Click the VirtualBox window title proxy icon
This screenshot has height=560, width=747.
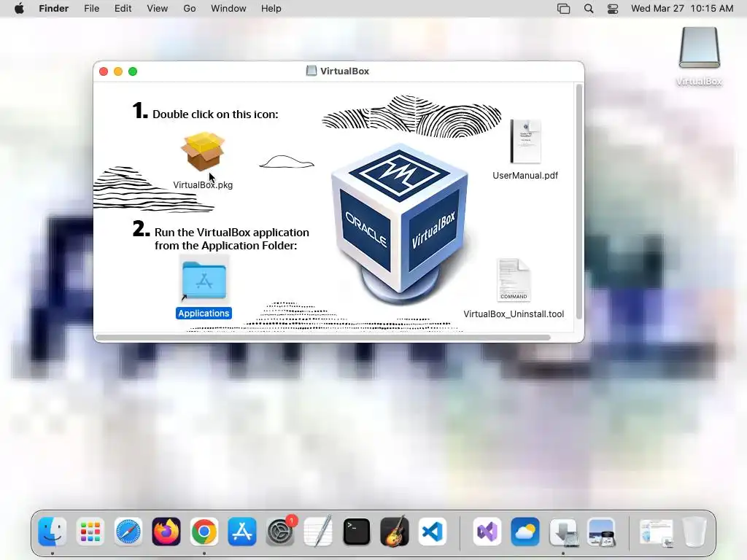(x=311, y=71)
